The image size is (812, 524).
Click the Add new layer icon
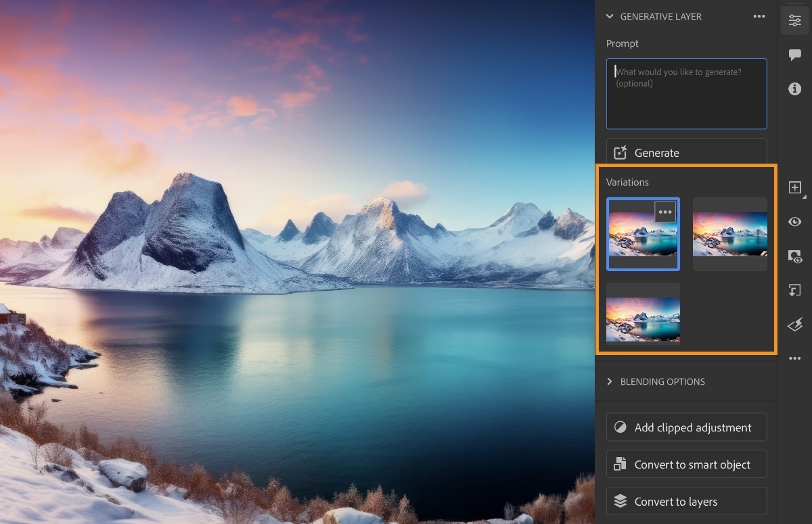pyautogui.click(x=795, y=188)
